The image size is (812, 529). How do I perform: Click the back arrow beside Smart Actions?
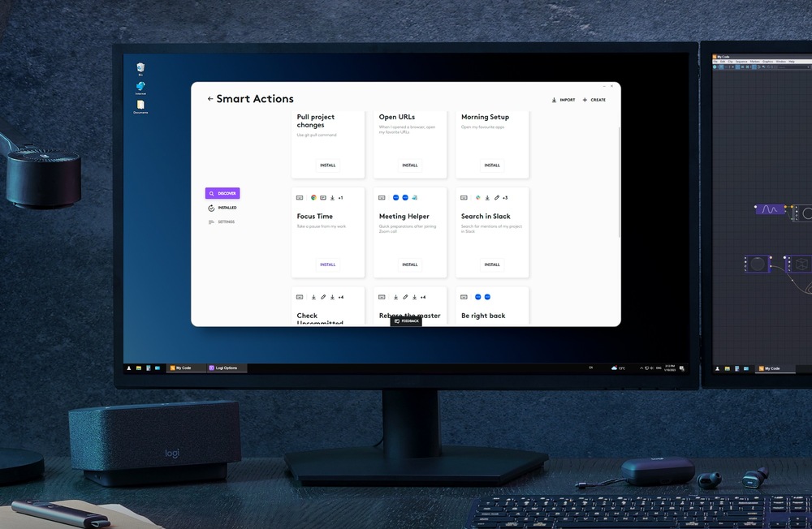click(210, 99)
